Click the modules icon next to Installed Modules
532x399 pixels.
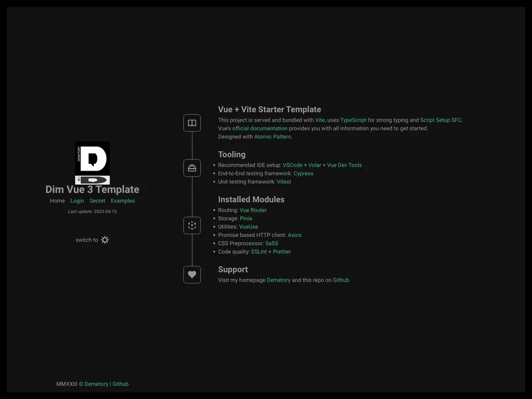click(192, 225)
